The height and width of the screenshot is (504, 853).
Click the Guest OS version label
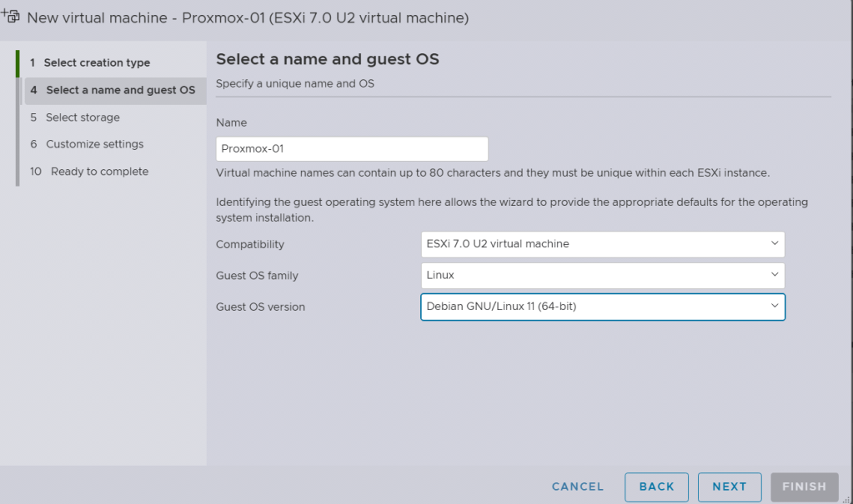(x=260, y=307)
